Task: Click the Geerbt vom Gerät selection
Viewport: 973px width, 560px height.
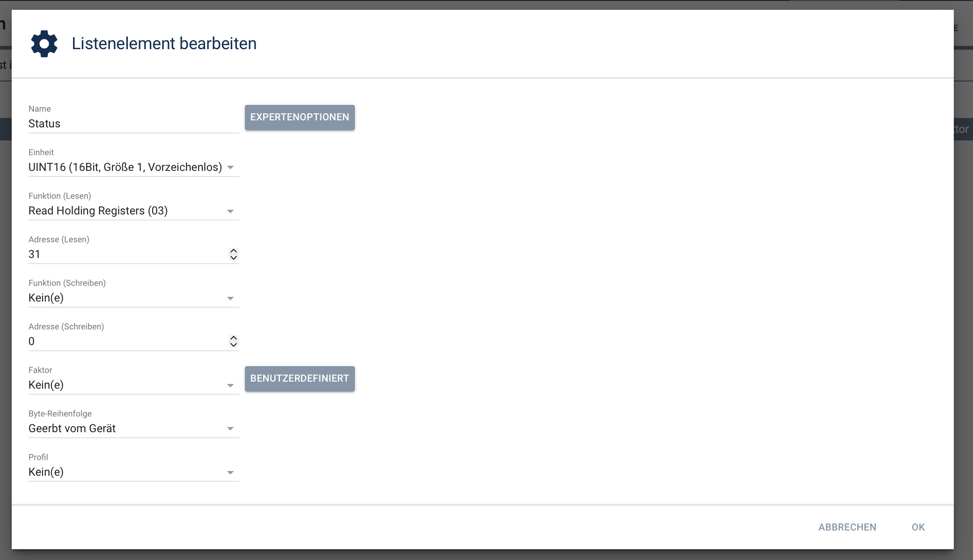Action: click(x=72, y=428)
